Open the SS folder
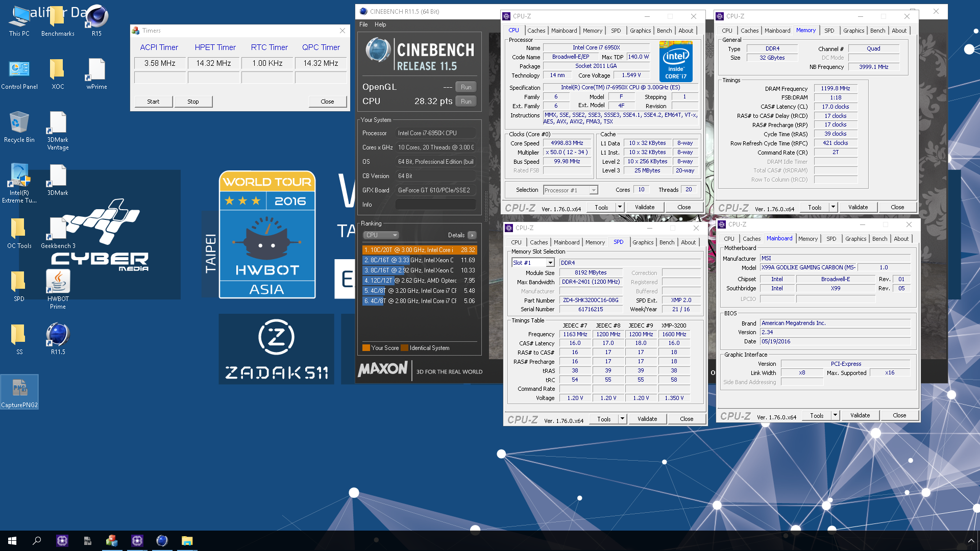This screenshot has width=980, height=551. (19, 340)
